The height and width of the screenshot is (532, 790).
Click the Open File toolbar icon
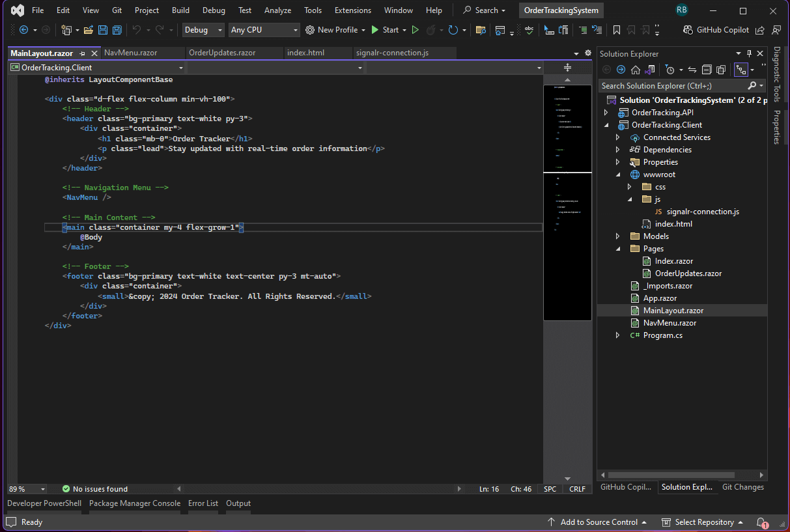88,30
